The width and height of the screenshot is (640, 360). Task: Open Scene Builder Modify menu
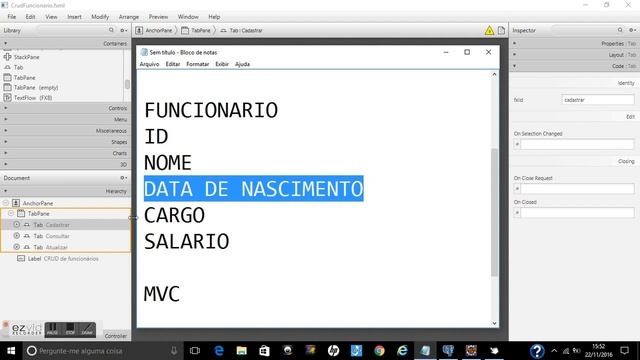(x=100, y=17)
